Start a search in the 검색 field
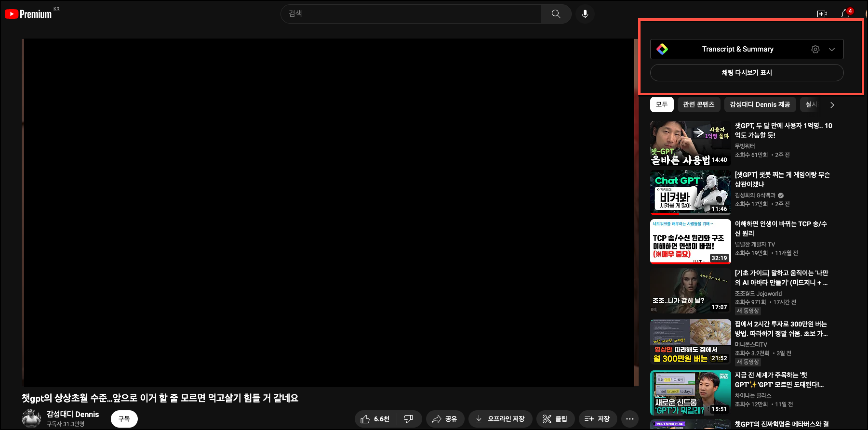868x430 pixels. (x=404, y=14)
